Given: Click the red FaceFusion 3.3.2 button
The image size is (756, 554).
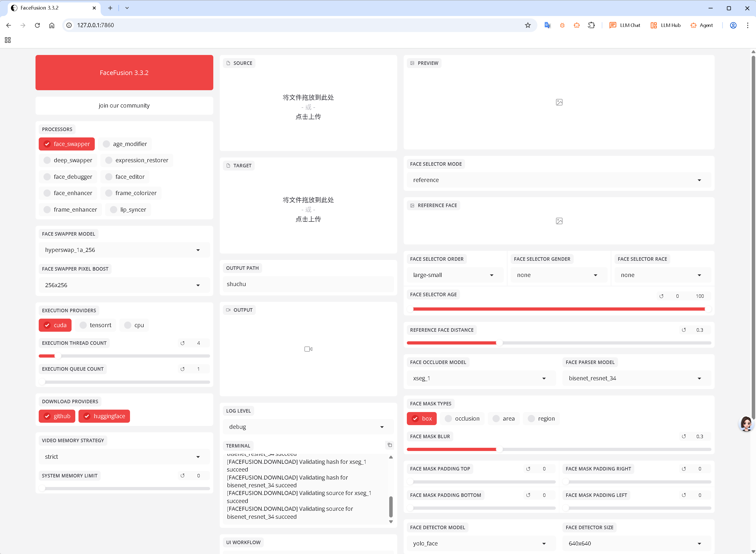Looking at the screenshot, I should pyautogui.click(x=124, y=73).
